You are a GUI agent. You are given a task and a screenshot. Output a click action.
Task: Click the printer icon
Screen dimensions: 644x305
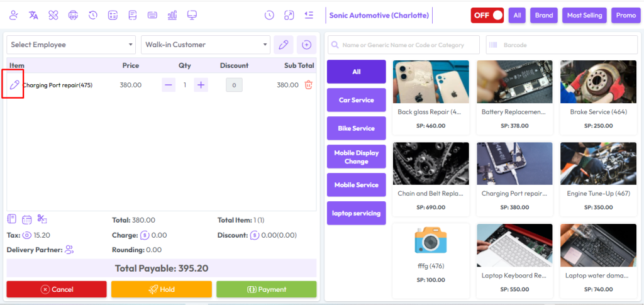73,16
